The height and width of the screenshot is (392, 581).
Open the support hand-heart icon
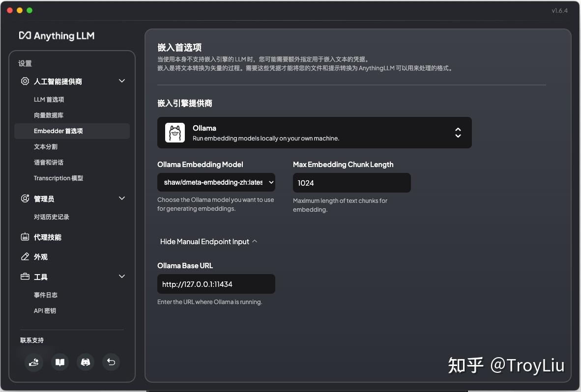[34, 362]
